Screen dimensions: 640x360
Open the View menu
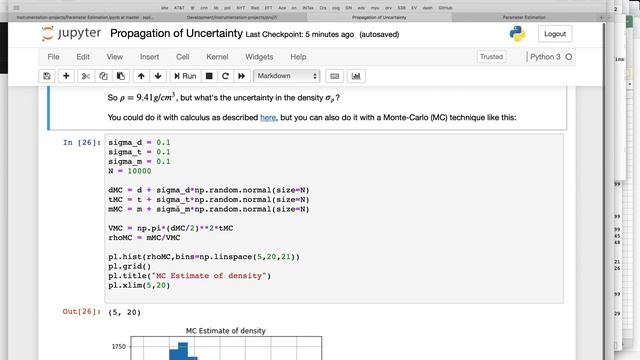coord(115,57)
